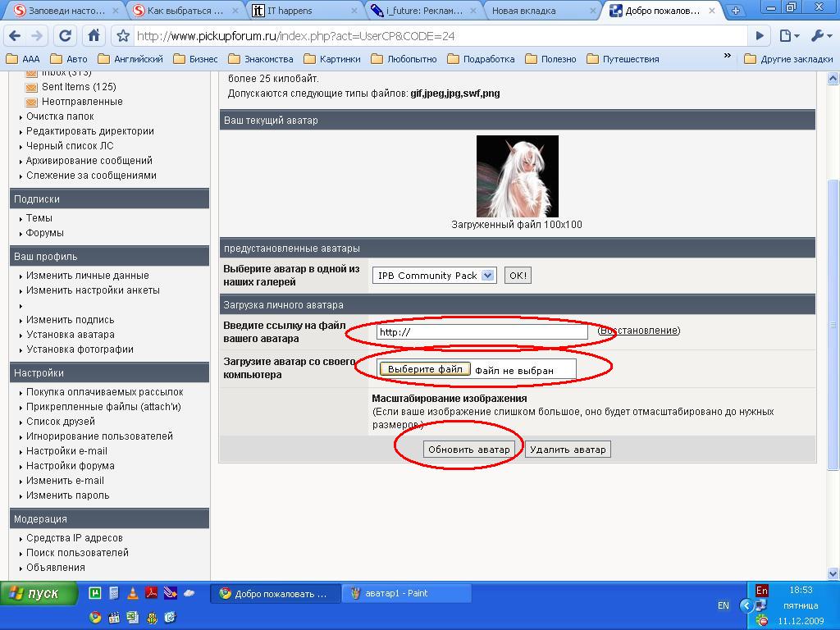
Task: Click the avatar URL http:// input field
Action: [482, 332]
